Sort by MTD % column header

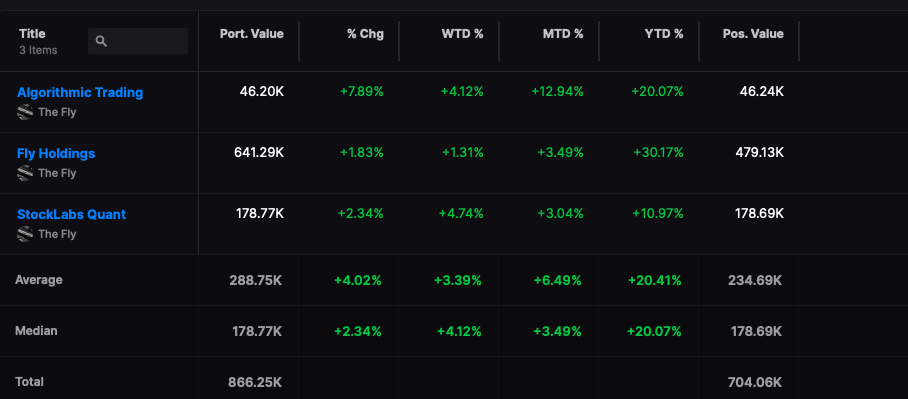[x=563, y=34]
